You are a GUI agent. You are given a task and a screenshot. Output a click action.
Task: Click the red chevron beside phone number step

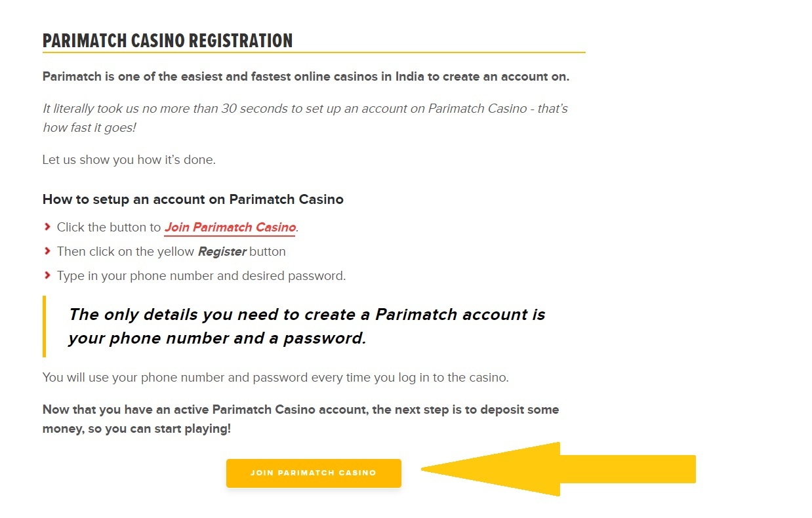click(x=47, y=275)
